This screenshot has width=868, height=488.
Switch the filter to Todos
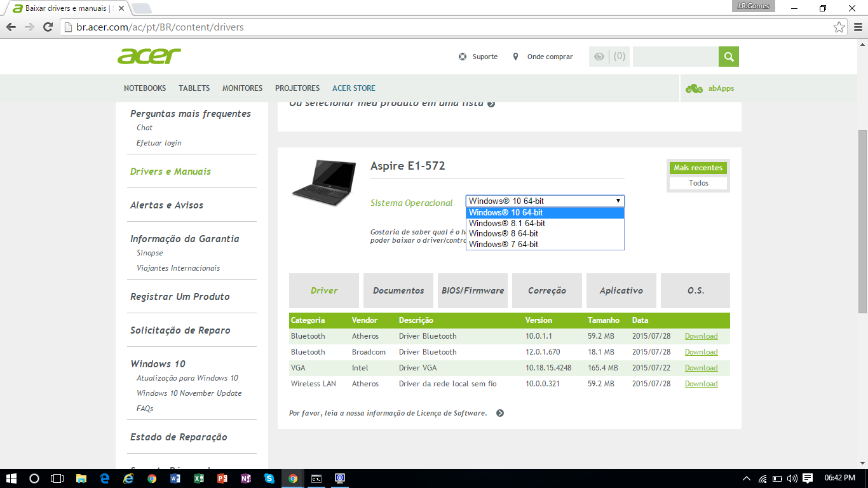[x=698, y=183]
